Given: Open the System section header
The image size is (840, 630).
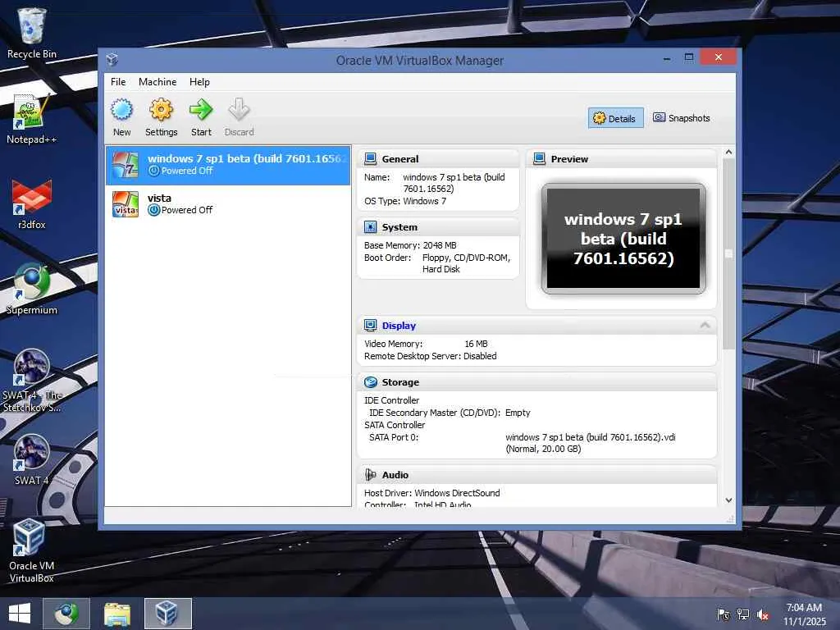Looking at the screenshot, I should 438,226.
